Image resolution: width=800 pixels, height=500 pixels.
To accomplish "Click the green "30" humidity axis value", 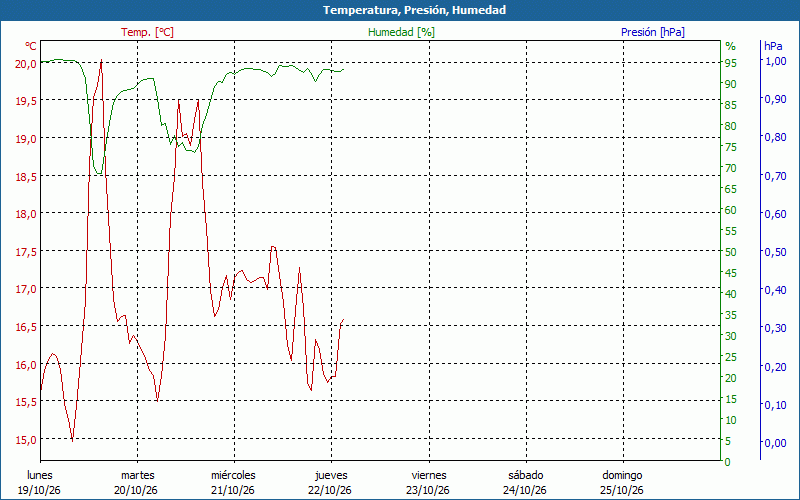I will click(731, 336).
